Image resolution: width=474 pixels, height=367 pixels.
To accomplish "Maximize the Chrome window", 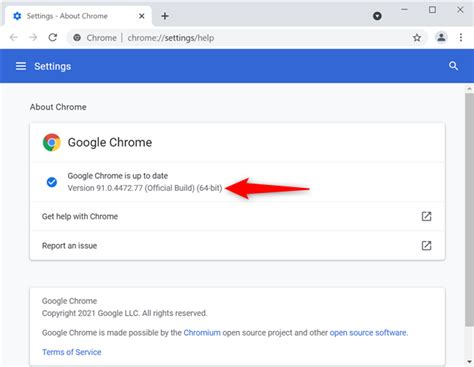I will pyautogui.click(x=432, y=10).
